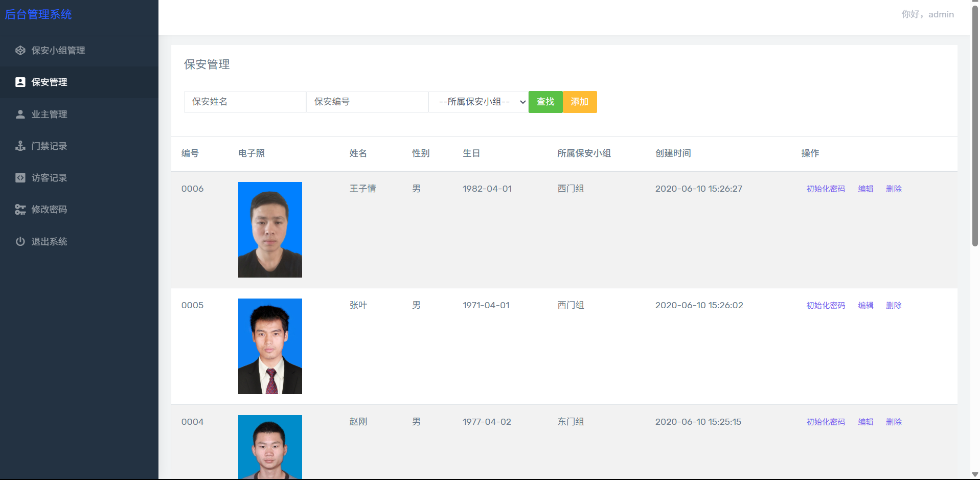Click the 操作 column header
Image resolution: width=980 pixels, height=480 pixels.
point(810,153)
